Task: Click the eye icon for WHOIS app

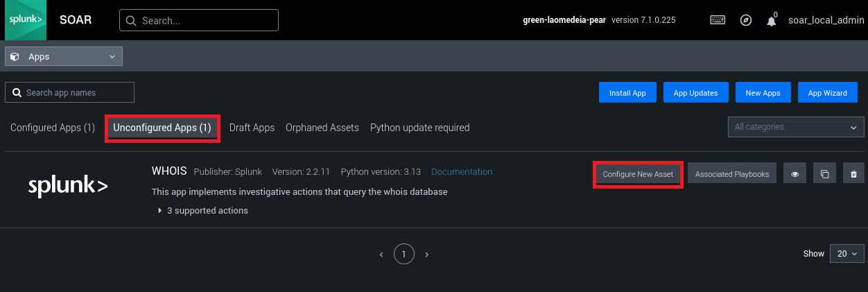Action: pos(795,174)
